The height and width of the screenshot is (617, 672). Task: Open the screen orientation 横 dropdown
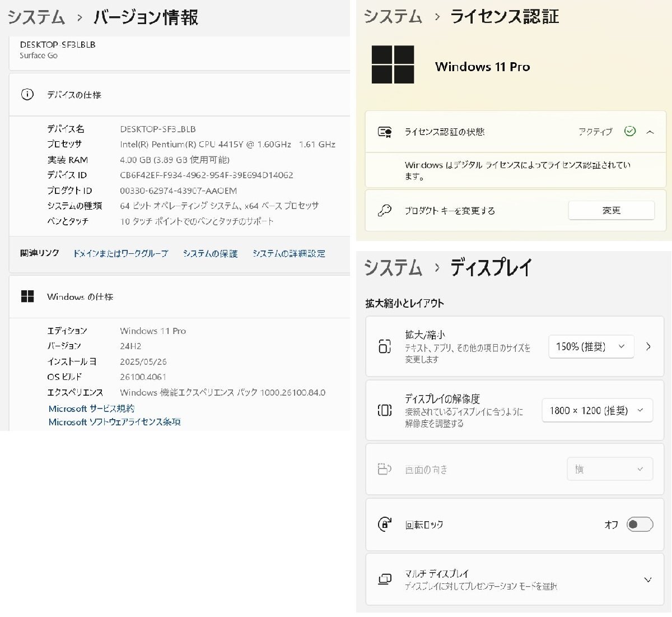pyautogui.click(x=610, y=469)
